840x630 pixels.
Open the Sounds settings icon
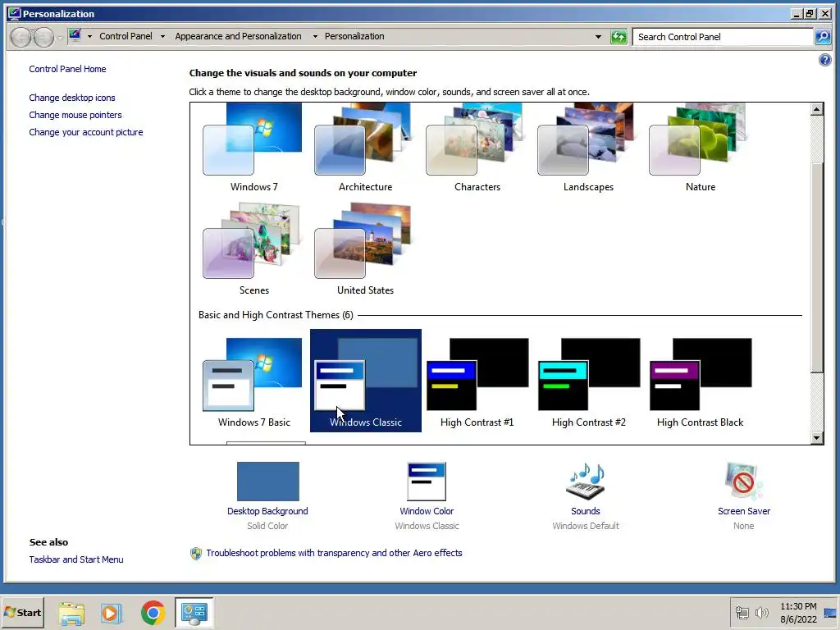(586, 481)
